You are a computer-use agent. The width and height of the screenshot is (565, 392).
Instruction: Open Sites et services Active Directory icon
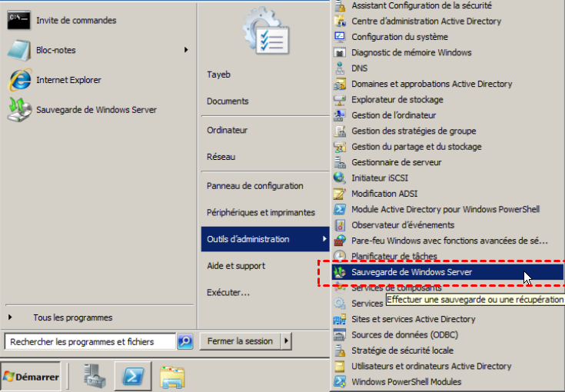click(x=340, y=319)
